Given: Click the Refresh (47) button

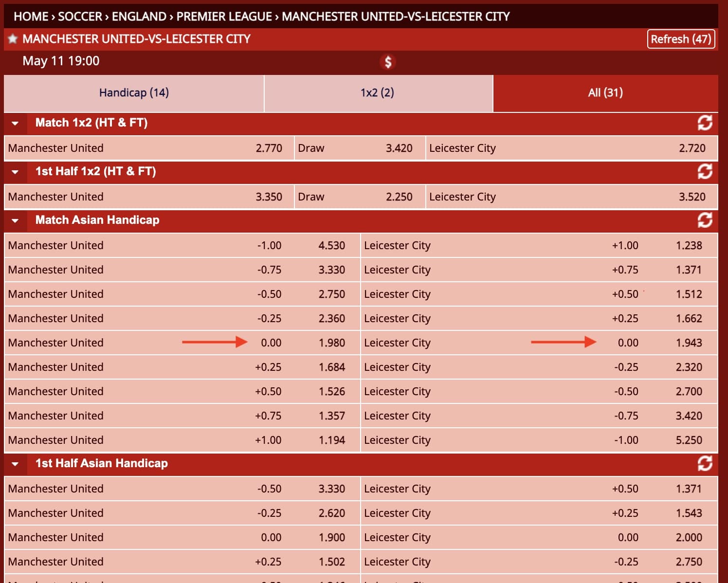Looking at the screenshot, I should click(681, 39).
